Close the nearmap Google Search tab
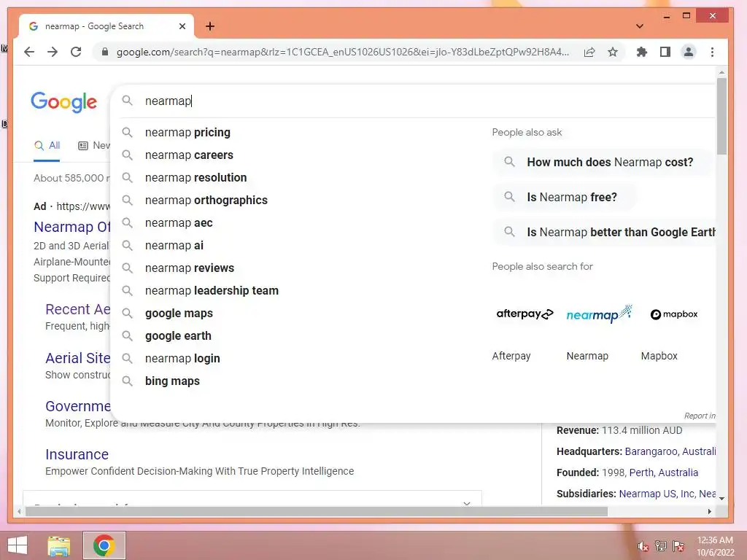Image resolution: width=747 pixels, height=560 pixels. coord(182,26)
